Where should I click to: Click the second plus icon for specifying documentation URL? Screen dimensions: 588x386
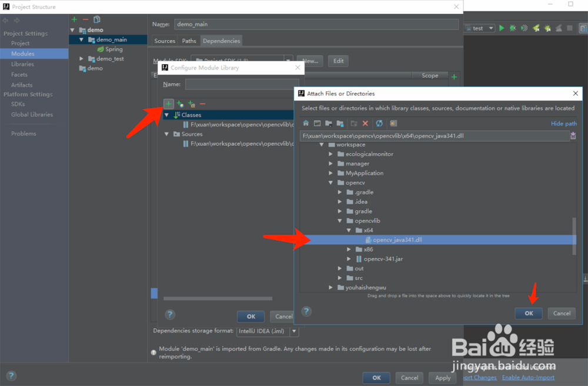pyautogui.click(x=180, y=104)
